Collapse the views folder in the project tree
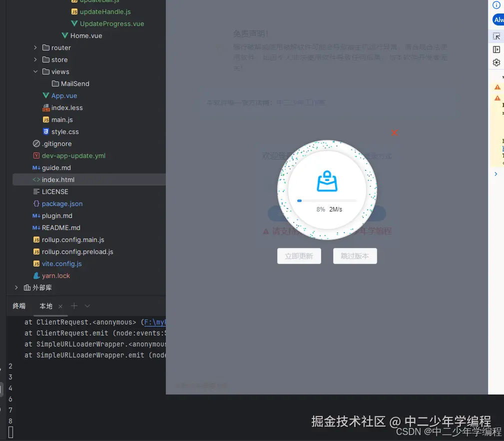The height and width of the screenshot is (441, 504). [34, 71]
